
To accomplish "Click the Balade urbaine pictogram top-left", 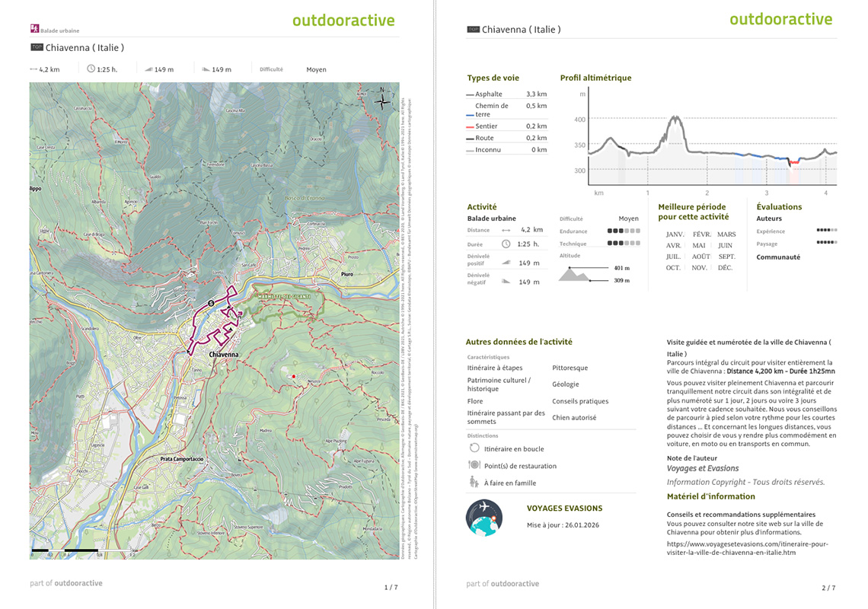I will point(34,27).
